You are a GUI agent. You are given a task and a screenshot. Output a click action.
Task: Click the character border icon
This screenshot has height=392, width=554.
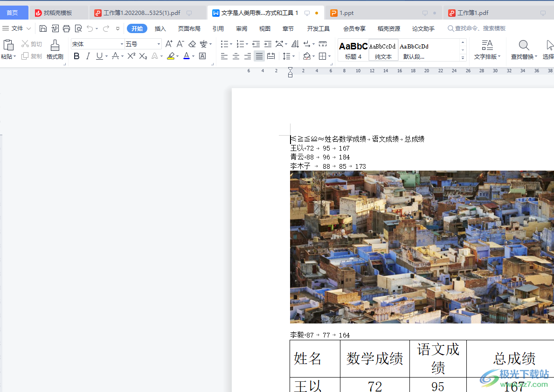[202, 56]
